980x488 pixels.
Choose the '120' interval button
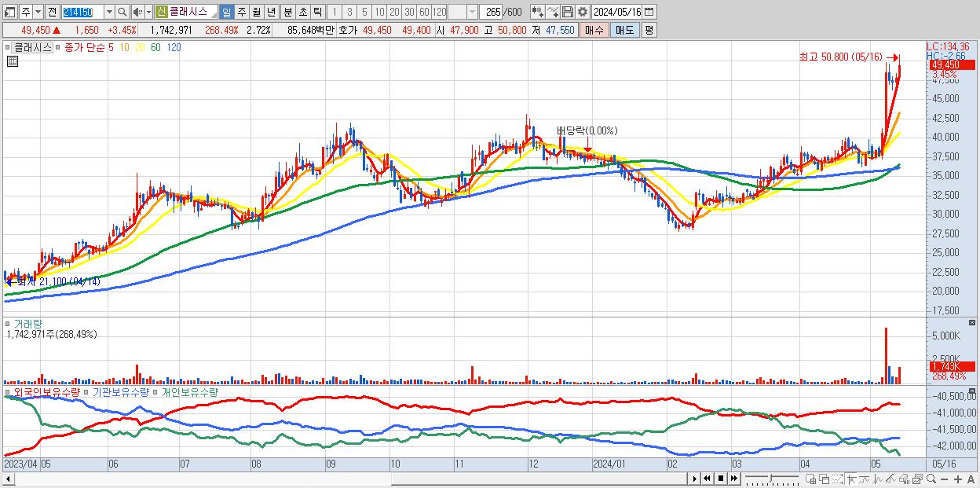tap(439, 12)
